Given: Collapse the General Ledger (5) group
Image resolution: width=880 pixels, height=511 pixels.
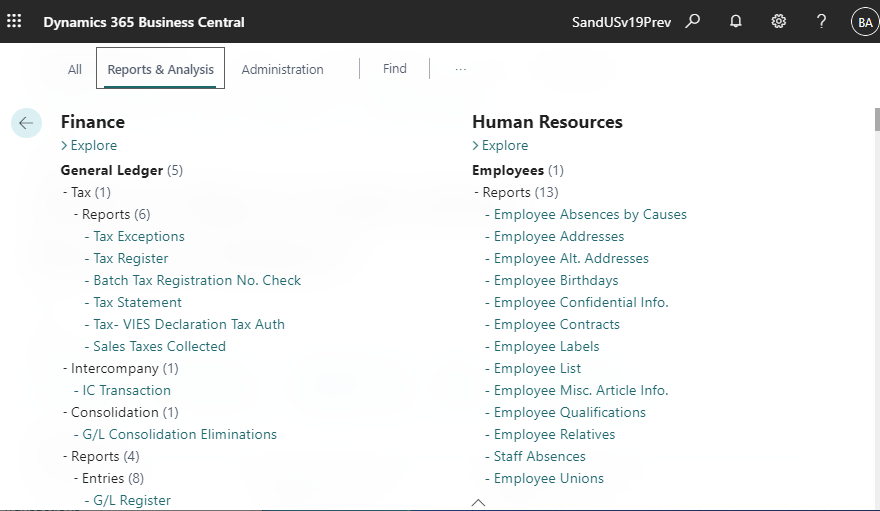Looking at the screenshot, I should point(122,170).
